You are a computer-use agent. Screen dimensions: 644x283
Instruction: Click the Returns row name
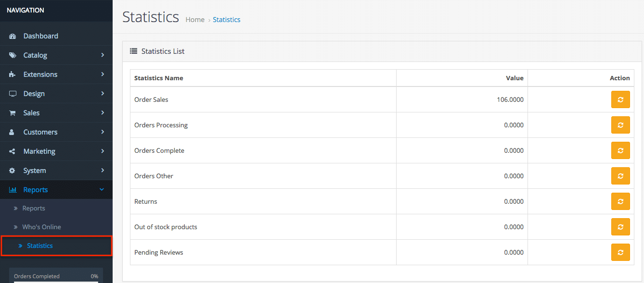[146, 201]
